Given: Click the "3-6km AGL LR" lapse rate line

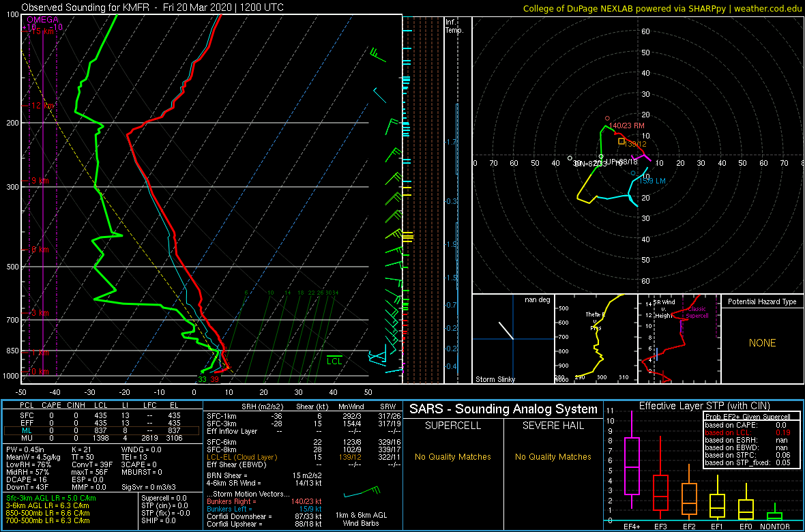Looking at the screenshot, I should point(48,506).
